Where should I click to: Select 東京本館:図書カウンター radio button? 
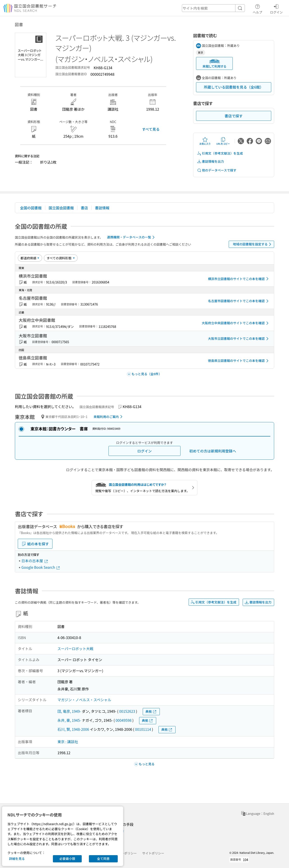pyautogui.click(x=22, y=429)
